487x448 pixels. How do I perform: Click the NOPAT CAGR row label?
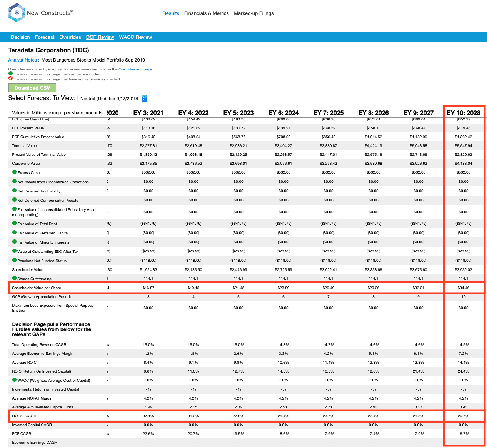click(24, 416)
